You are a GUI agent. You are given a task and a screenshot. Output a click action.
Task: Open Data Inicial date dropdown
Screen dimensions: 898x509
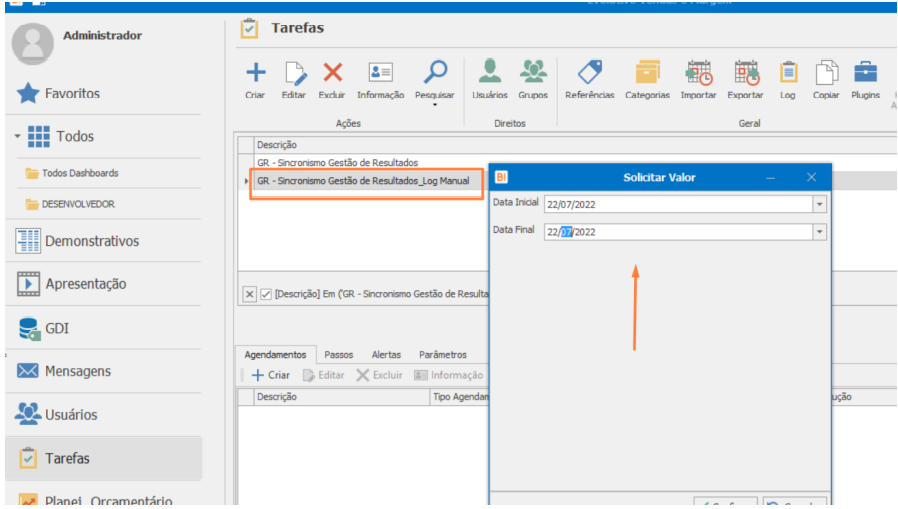[x=820, y=204]
